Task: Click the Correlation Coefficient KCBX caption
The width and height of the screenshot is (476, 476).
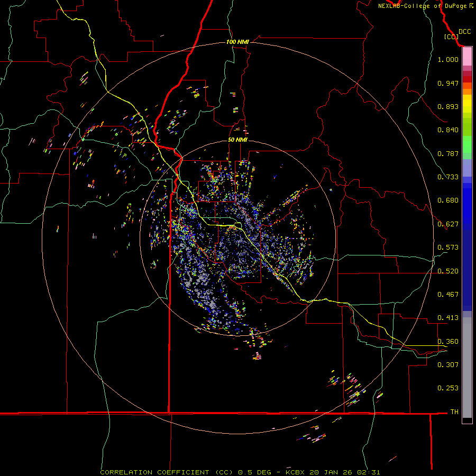Action: pyautogui.click(x=240, y=472)
